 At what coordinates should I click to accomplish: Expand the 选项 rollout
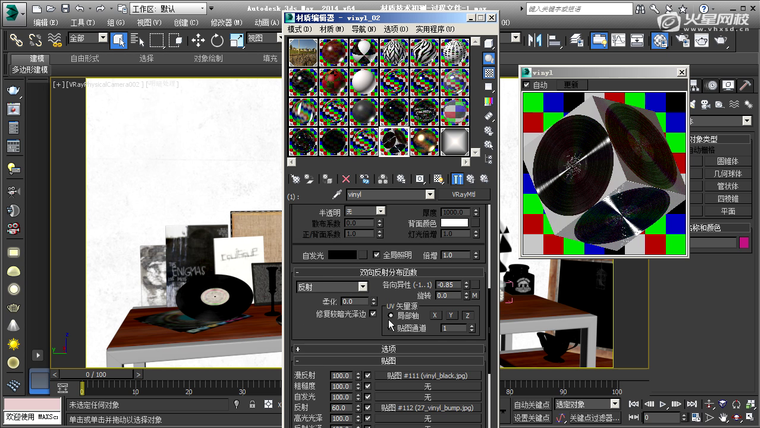coord(389,348)
